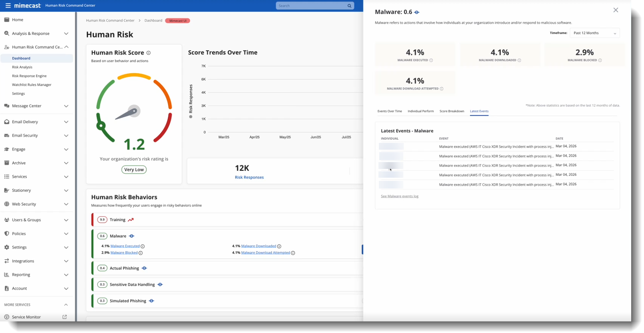This screenshot has width=644, height=333.
Task: Click into the top Search field
Action: point(310,6)
